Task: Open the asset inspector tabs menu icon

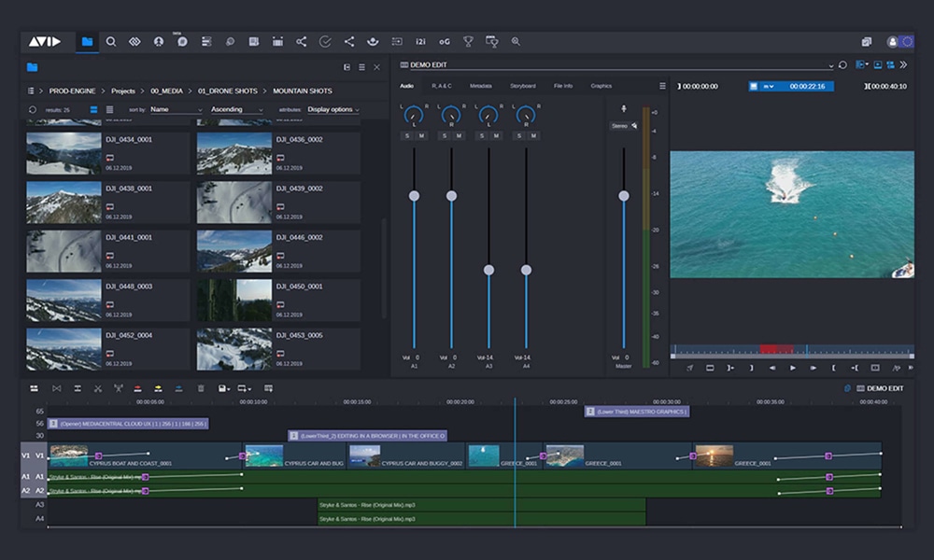Action: tap(662, 86)
